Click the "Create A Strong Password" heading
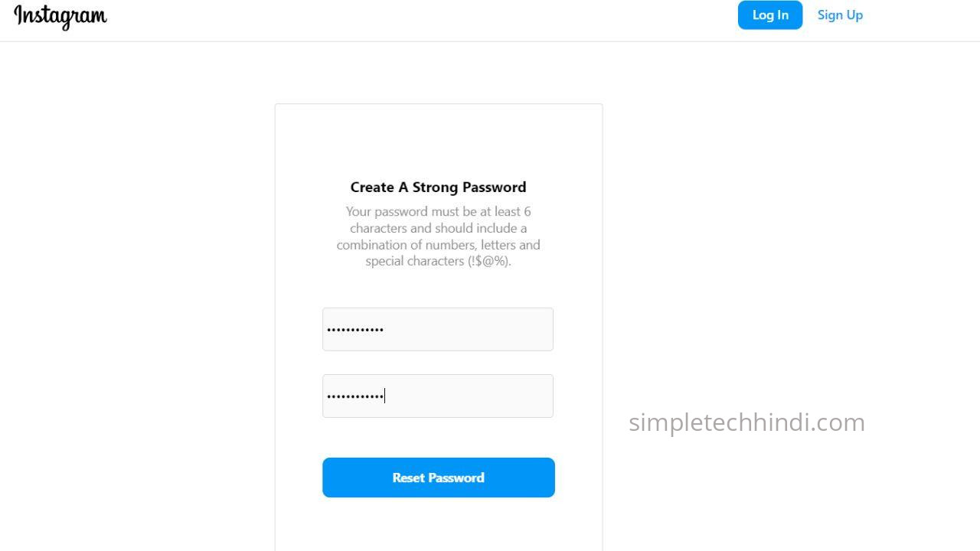 [438, 187]
